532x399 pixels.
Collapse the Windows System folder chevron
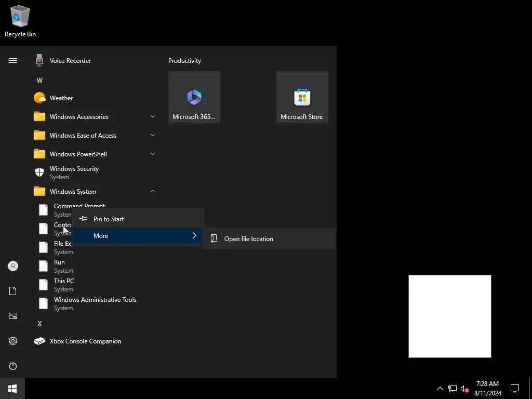[x=153, y=191]
